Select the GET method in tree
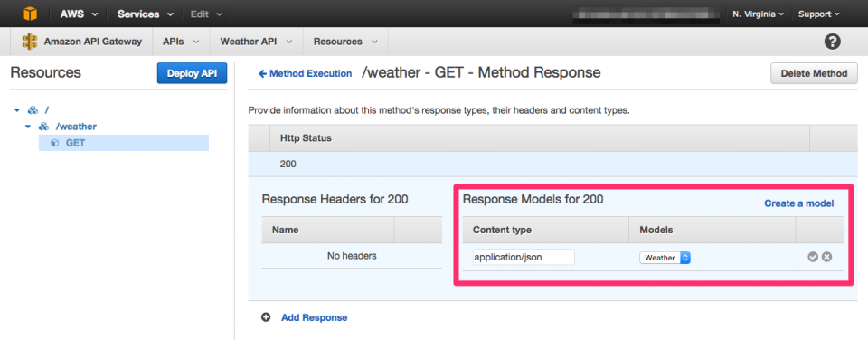 pos(124,143)
